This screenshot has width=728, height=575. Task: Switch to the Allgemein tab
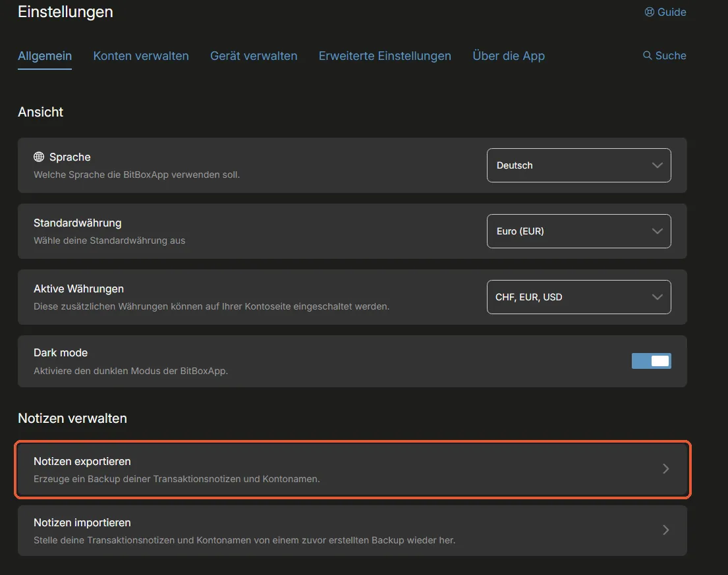(x=45, y=56)
